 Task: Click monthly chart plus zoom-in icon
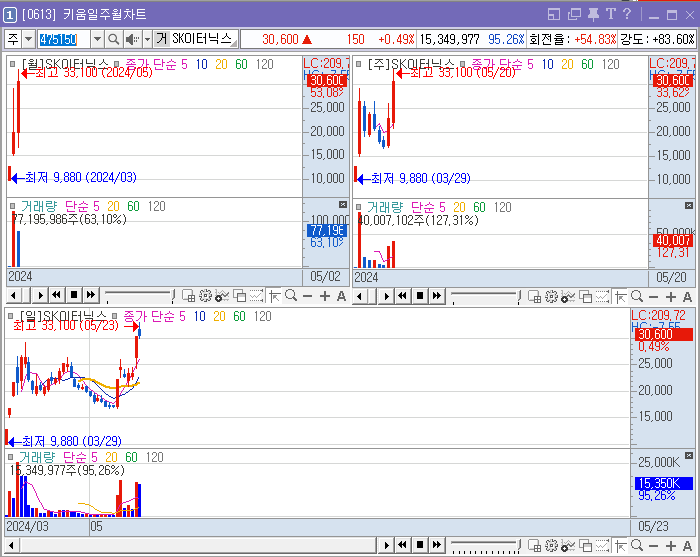(x=325, y=296)
